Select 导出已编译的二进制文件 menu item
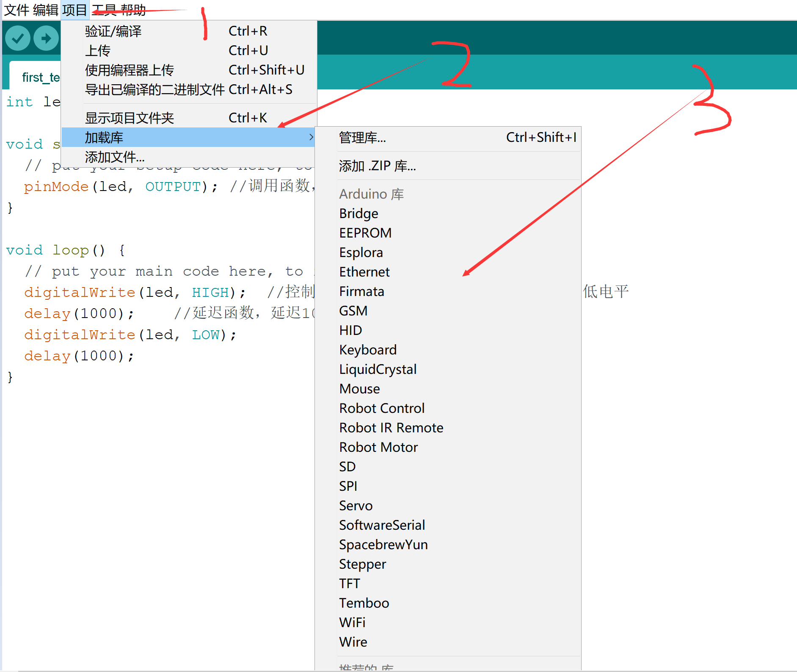The width and height of the screenshot is (797, 672). point(155,89)
